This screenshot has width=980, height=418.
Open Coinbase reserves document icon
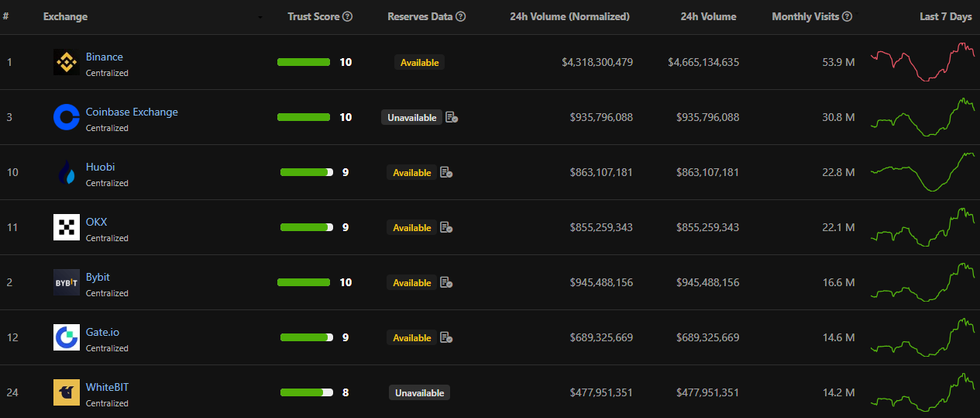(452, 117)
